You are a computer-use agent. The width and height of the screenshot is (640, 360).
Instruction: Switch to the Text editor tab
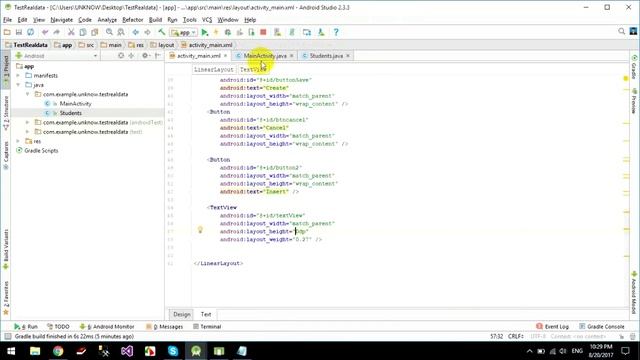click(x=206, y=314)
